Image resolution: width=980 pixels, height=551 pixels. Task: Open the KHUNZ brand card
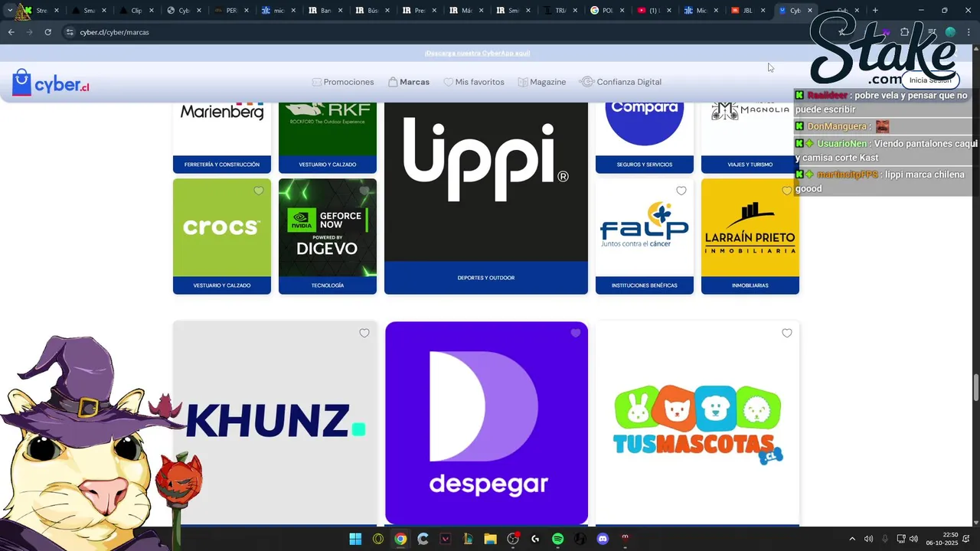pos(276,422)
